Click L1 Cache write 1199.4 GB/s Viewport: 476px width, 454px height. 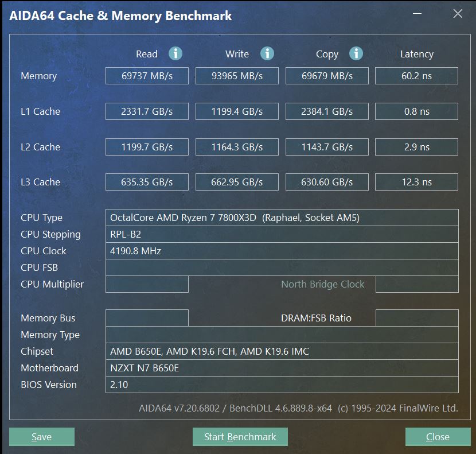click(x=237, y=111)
